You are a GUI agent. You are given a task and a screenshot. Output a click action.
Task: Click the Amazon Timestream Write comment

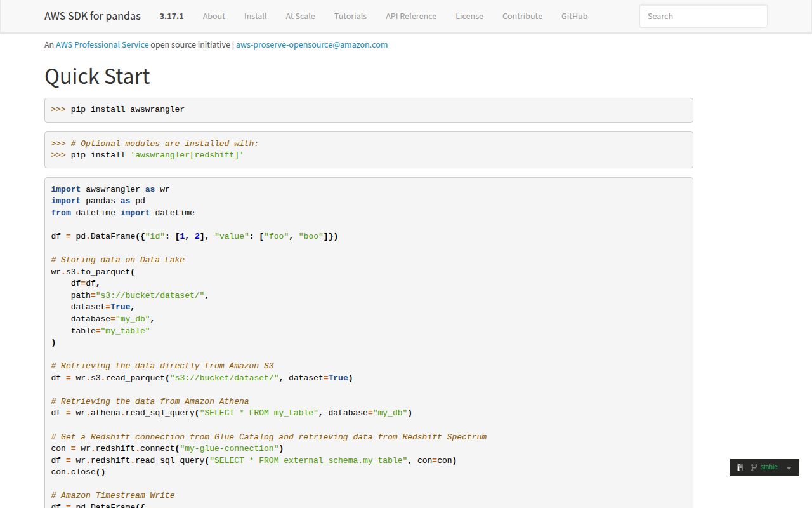click(113, 495)
